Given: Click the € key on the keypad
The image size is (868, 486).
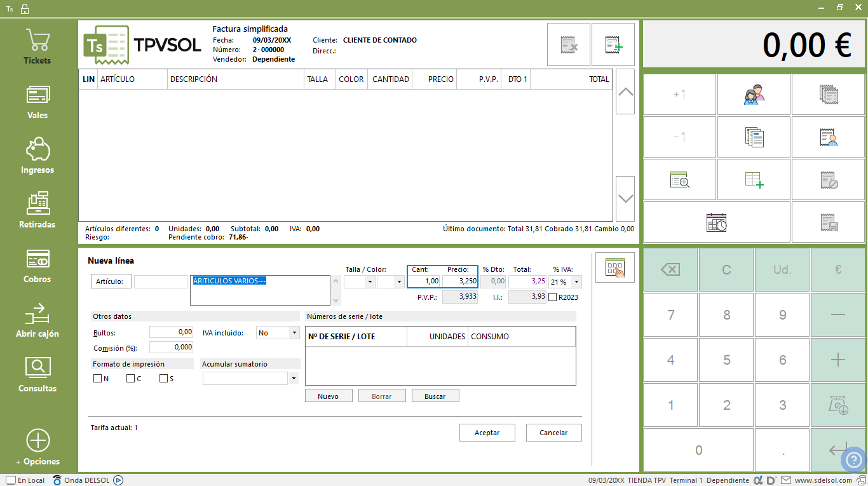Looking at the screenshot, I should [838, 269].
